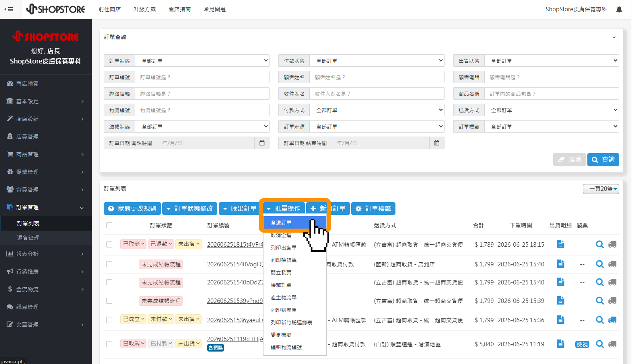Open order link 202606251536yaeuE

pos(235,320)
